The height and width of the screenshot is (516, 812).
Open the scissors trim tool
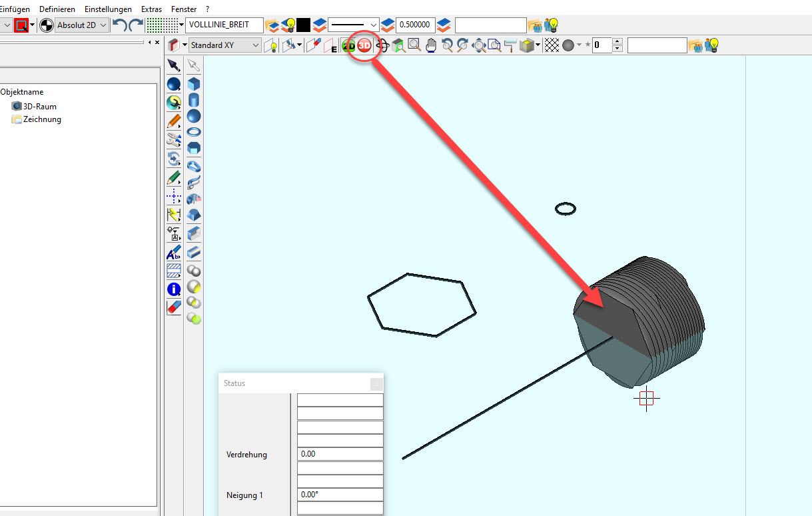(173, 140)
